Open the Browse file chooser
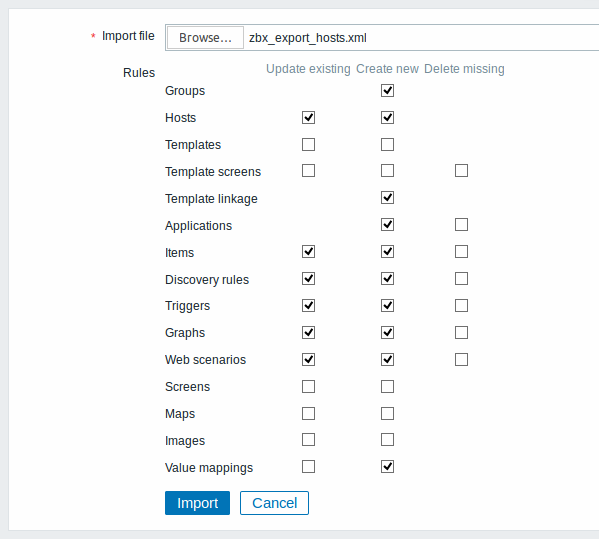 coord(205,37)
